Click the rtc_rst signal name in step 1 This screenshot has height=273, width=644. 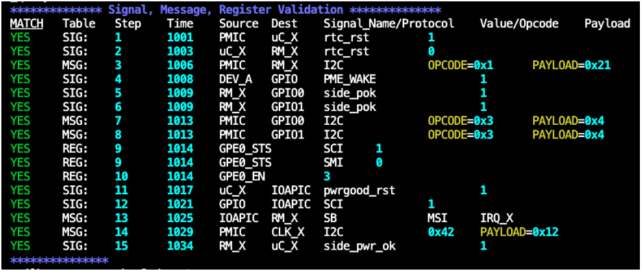346,38
